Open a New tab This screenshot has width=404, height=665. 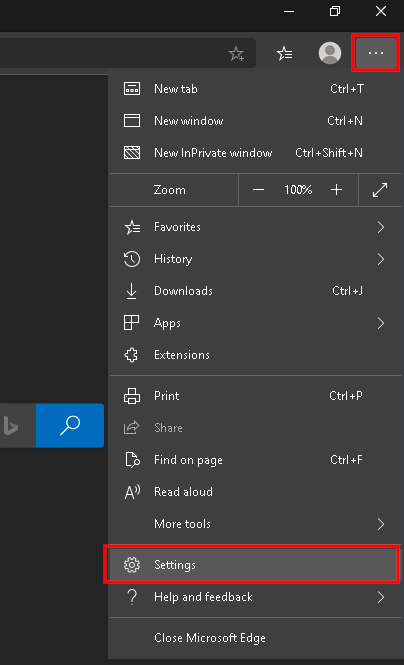tap(256, 89)
